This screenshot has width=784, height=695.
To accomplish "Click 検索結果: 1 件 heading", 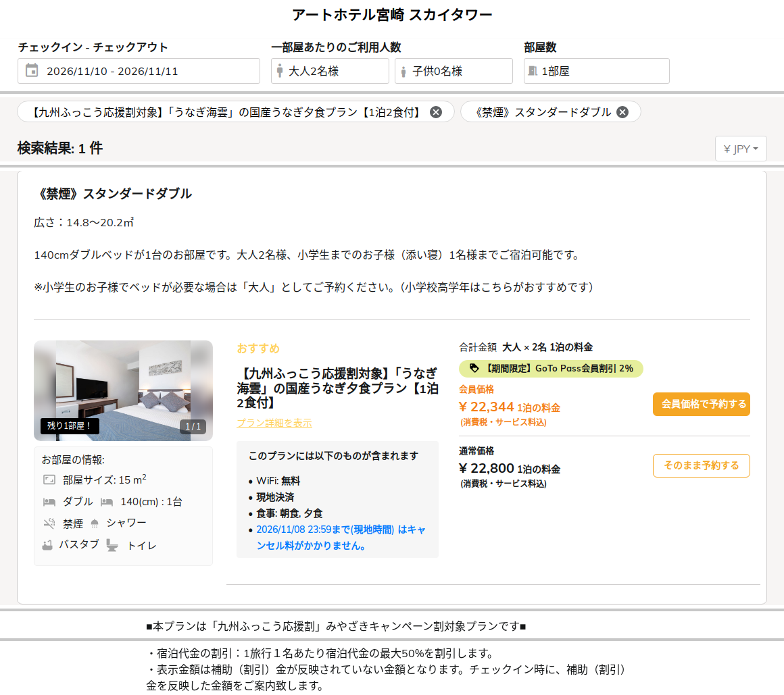I will (x=60, y=148).
